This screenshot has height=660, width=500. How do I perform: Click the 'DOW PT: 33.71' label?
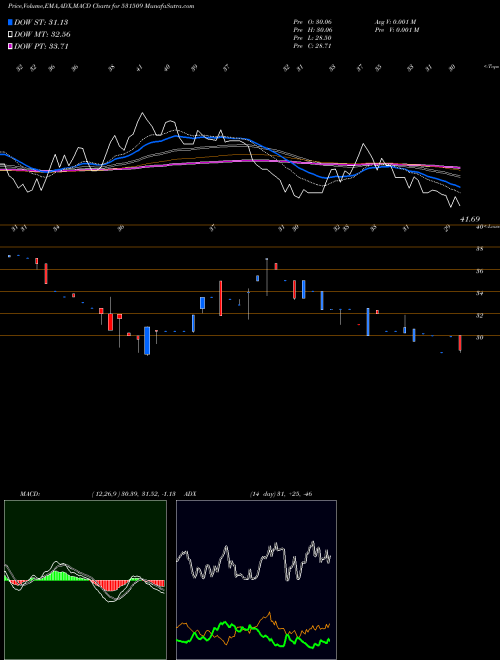[41, 46]
